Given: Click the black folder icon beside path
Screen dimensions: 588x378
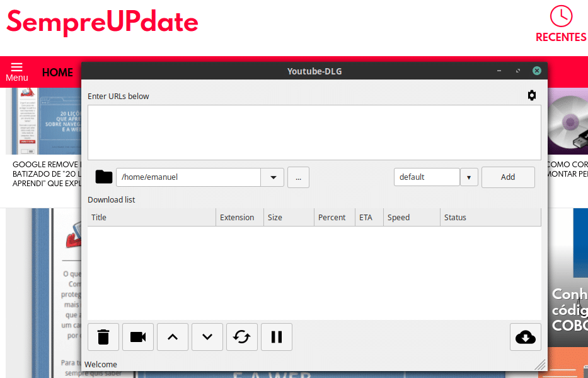Looking at the screenshot, I should pos(104,177).
